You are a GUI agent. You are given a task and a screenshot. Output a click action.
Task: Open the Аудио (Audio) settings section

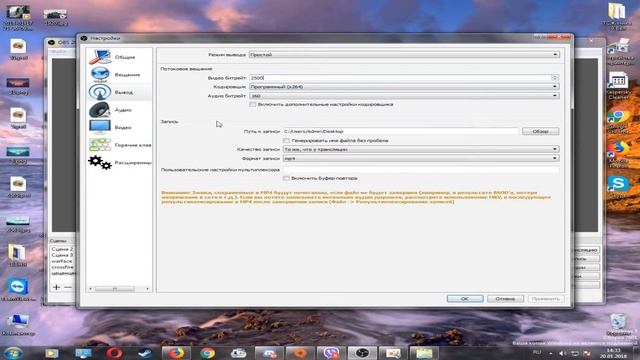pos(119,110)
